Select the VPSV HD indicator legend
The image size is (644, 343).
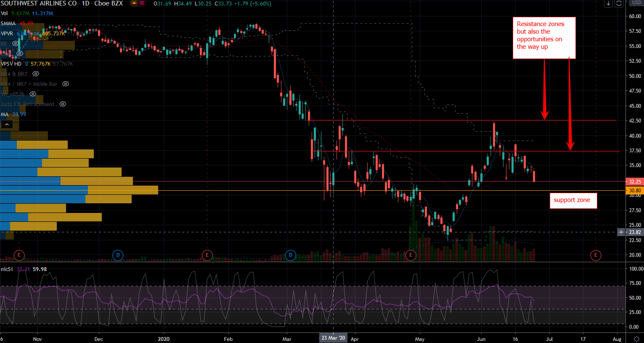pos(11,64)
